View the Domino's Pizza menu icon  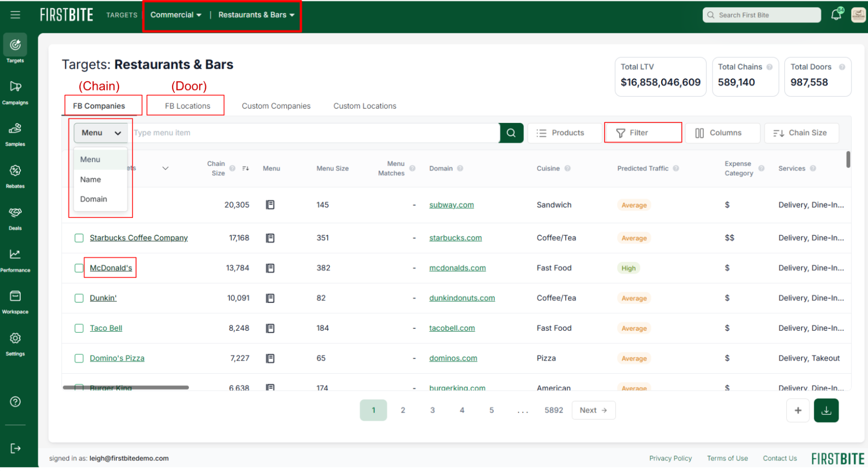coord(270,358)
